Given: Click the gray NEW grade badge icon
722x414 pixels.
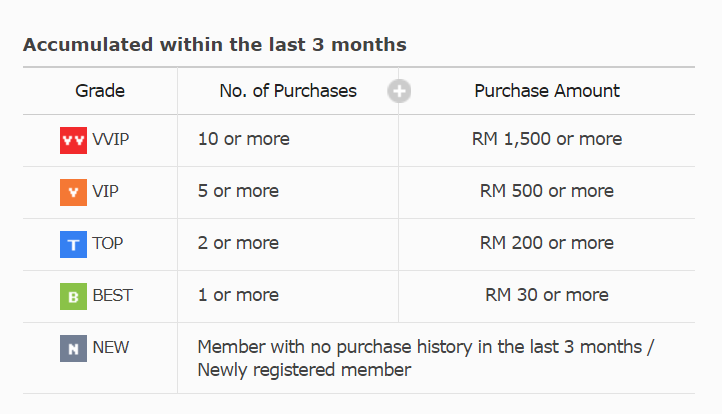Looking at the screenshot, I should tap(73, 349).
